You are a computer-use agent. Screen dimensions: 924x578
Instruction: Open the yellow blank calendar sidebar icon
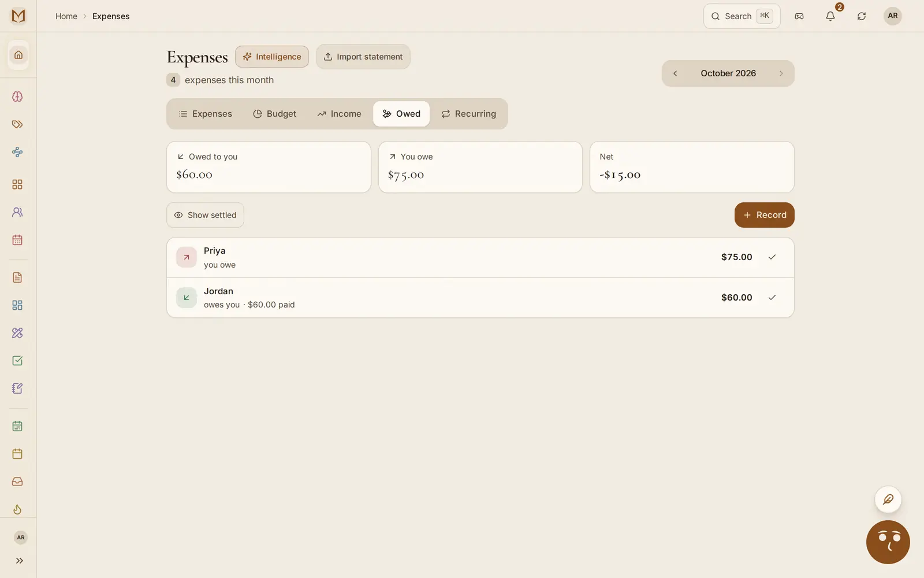tap(17, 454)
